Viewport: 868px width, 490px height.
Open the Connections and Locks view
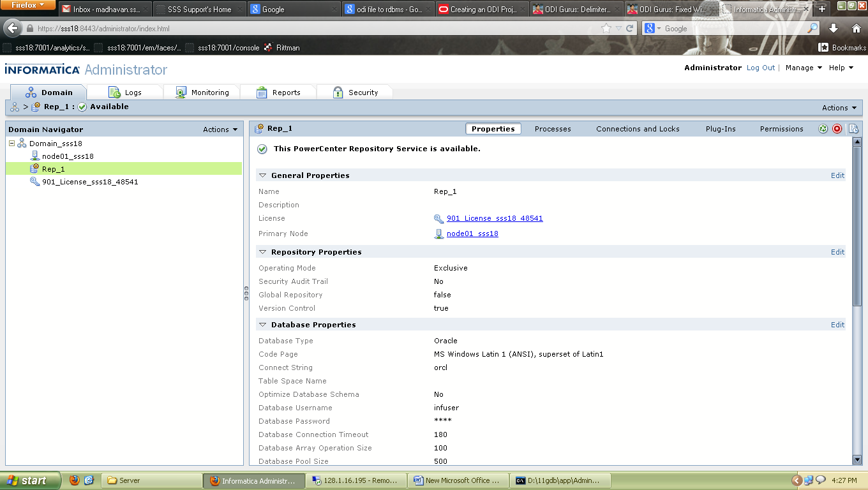[x=638, y=129]
